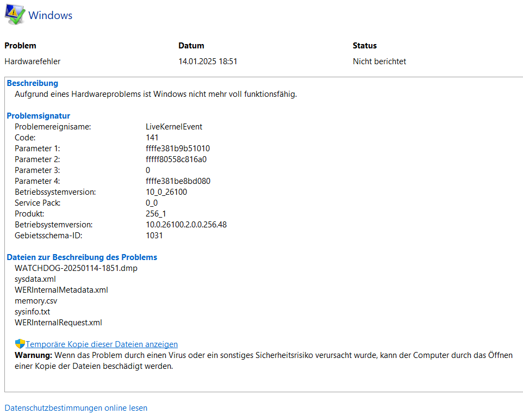Select Parameter 1 value 'ffffe381b9b51010'
Screen dimensions: 523x420
(x=178, y=149)
